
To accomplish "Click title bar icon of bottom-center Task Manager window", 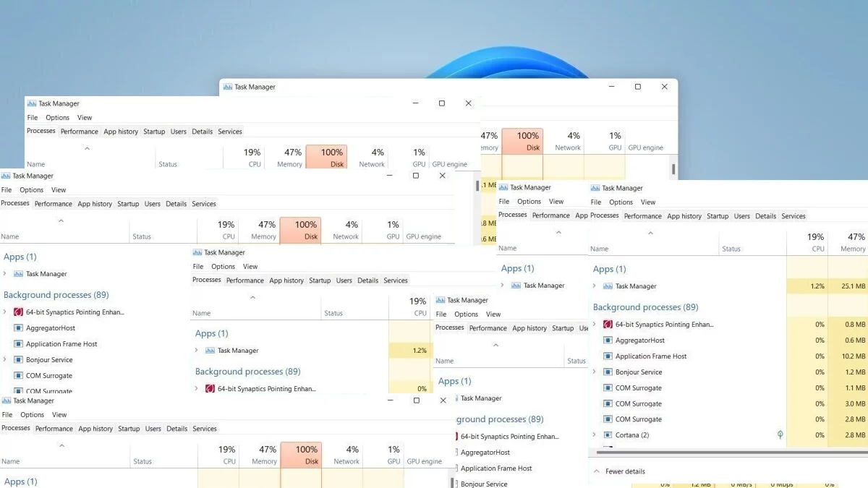I will (440, 300).
